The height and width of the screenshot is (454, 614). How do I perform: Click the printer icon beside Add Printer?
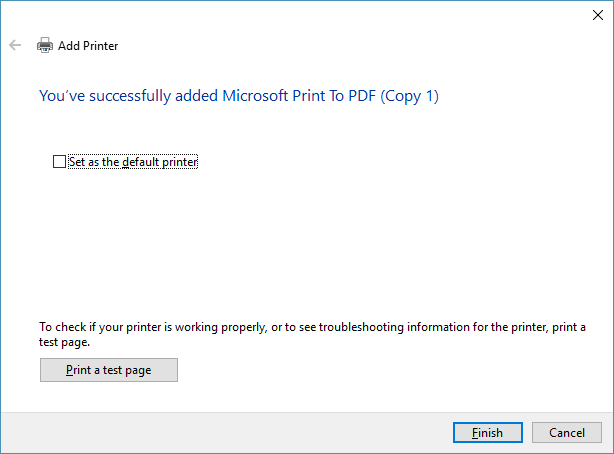pyautogui.click(x=44, y=45)
